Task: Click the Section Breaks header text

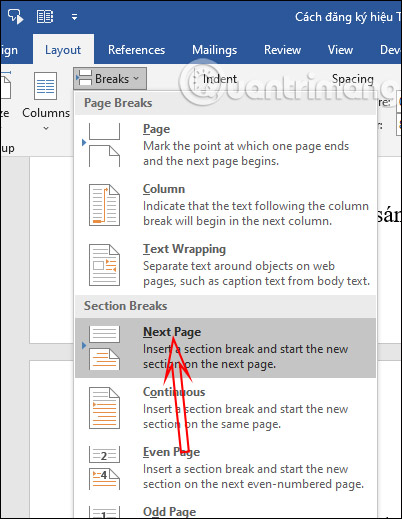Action: tap(125, 306)
